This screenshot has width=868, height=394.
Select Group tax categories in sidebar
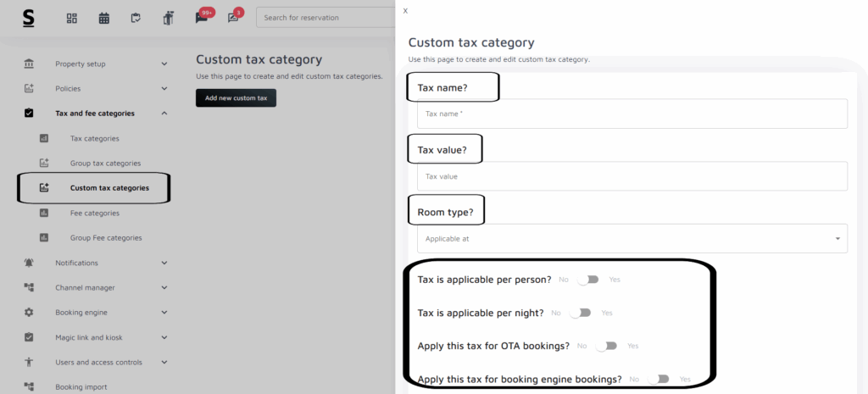[x=105, y=163]
